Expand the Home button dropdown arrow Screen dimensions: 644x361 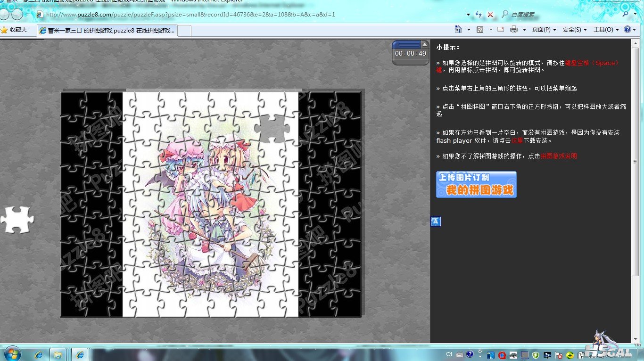click(469, 30)
